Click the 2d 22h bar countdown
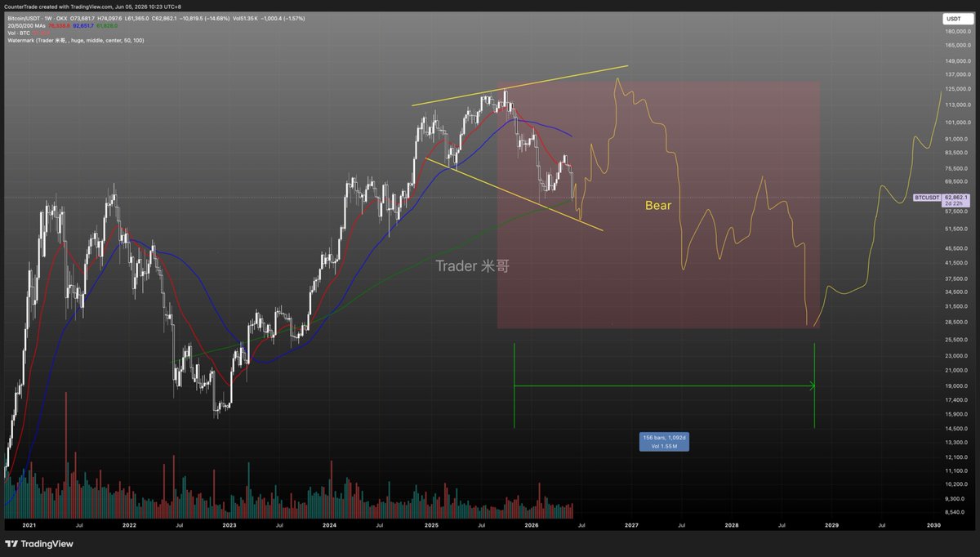980x557 pixels. [x=955, y=203]
